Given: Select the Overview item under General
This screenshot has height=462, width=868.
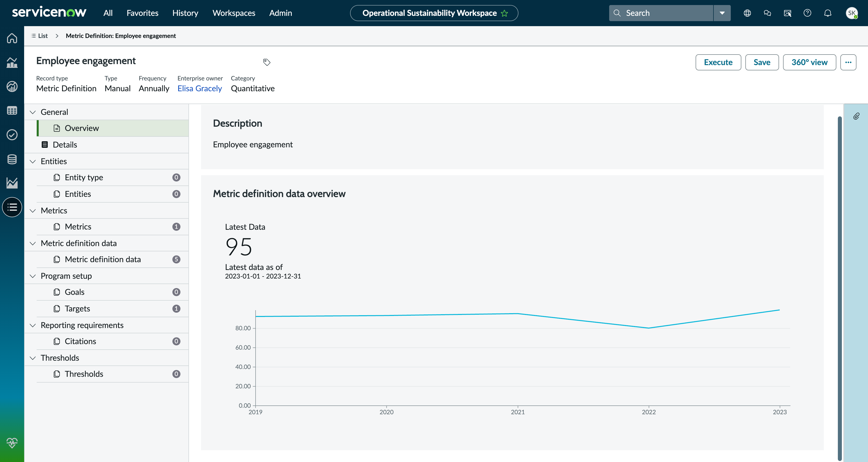Looking at the screenshot, I should [113, 128].
